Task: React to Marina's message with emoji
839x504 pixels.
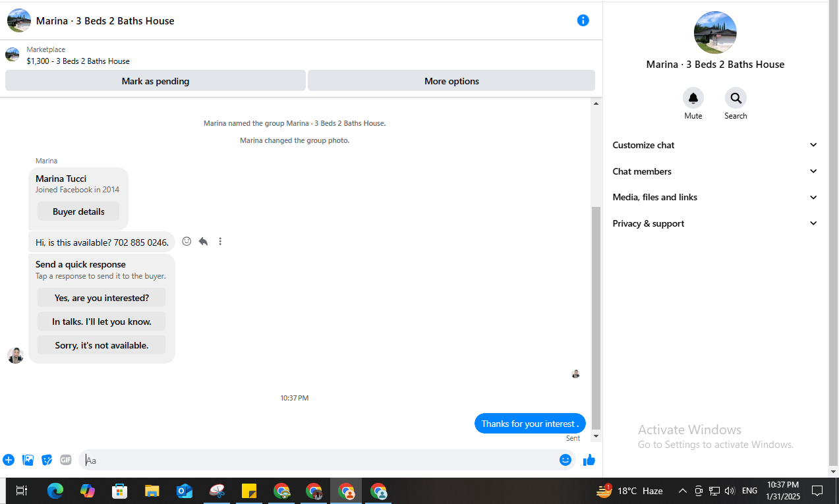Action: click(187, 242)
